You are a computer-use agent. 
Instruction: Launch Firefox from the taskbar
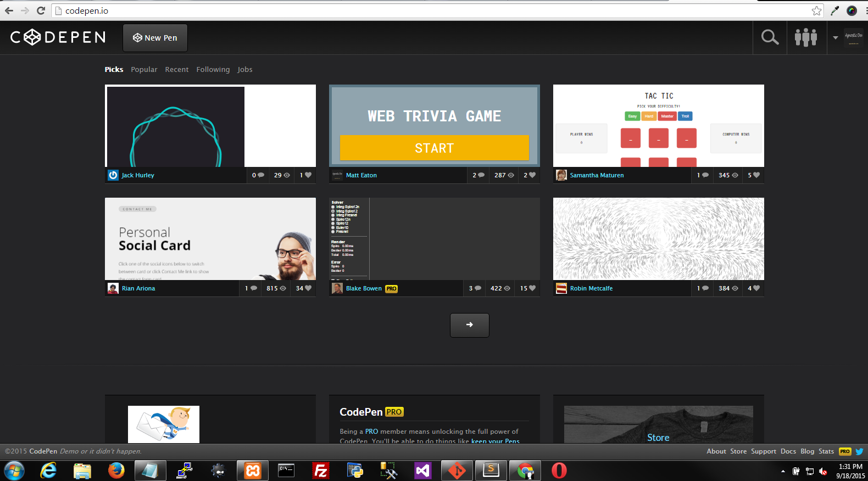click(116, 471)
